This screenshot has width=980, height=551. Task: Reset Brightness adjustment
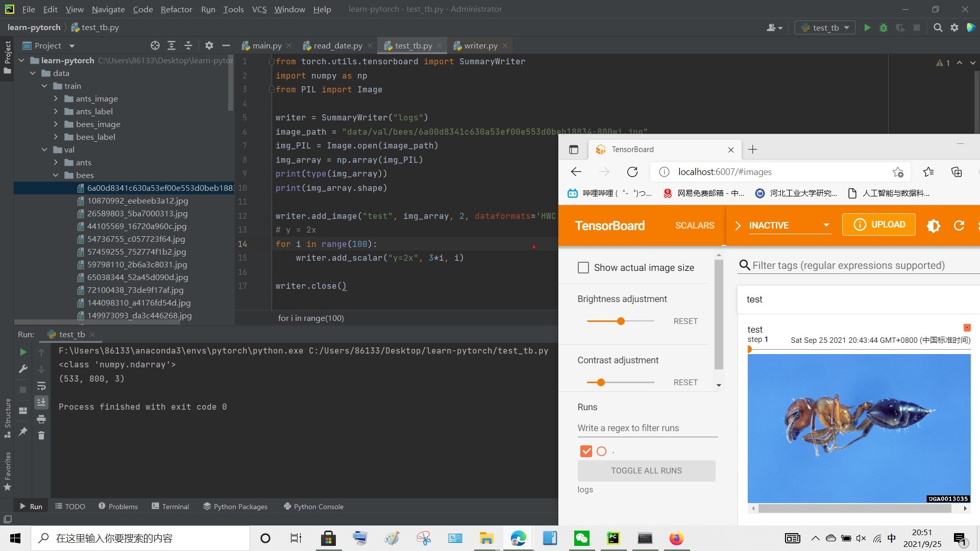click(x=685, y=321)
